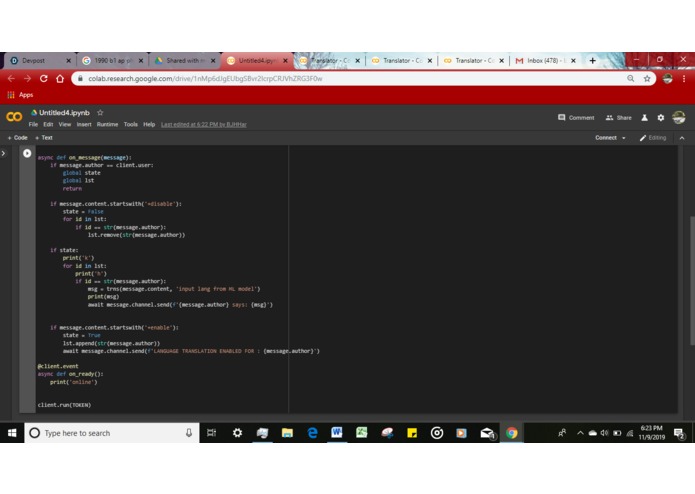
Task: Click the volume icon in system tray
Action: pos(605,433)
